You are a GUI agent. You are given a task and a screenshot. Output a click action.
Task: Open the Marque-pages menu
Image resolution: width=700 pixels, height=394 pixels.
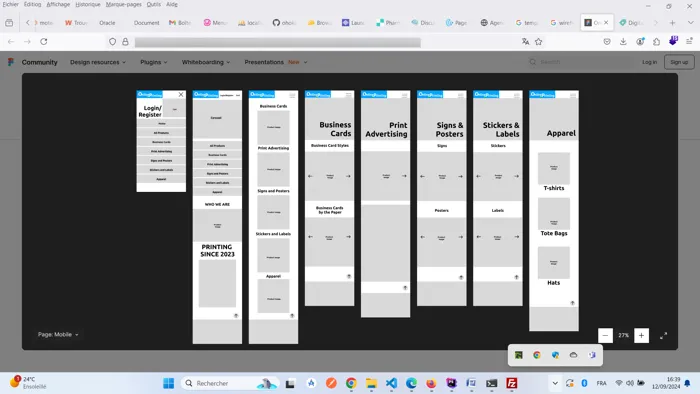click(x=124, y=4)
